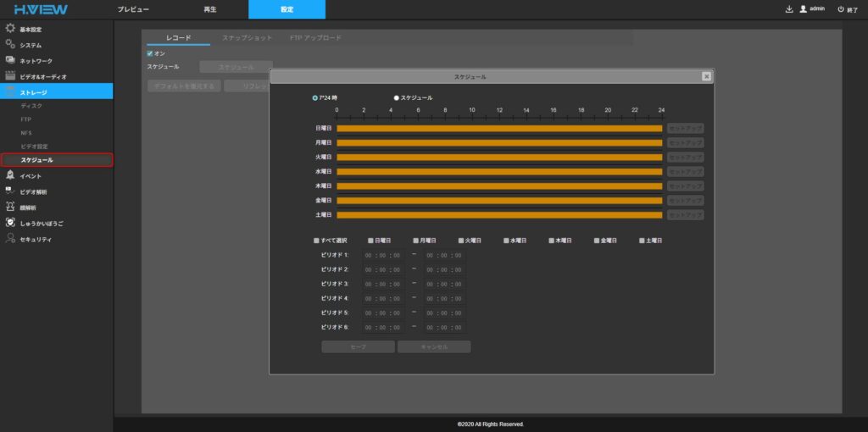The height and width of the screenshot is (432, 868).
Task: Click the bell icon for イベント
Action: coord(10,175)
